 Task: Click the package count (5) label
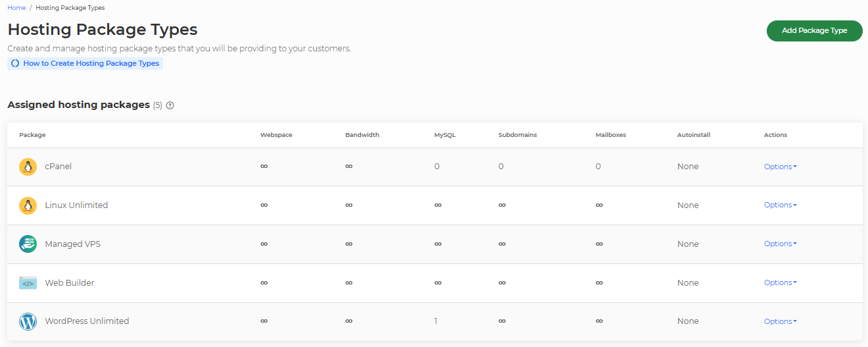tap(158, 105)
